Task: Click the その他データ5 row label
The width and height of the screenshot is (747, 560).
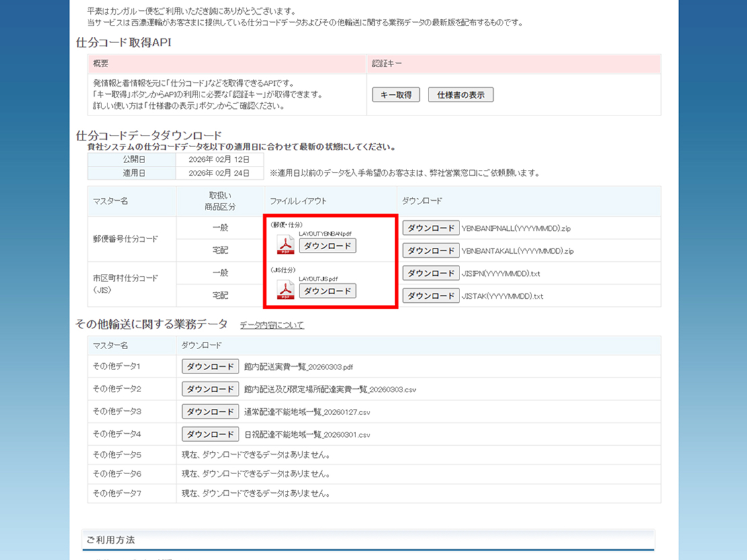Action: point(117,455)
